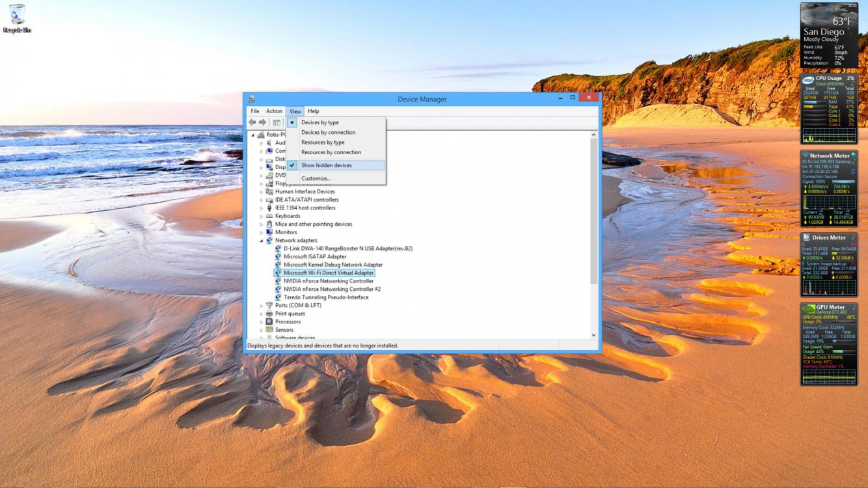This screenshot has width=868, height=488.
Task: Click the Network adapters category icon
Action: click(x=269, y=240)
